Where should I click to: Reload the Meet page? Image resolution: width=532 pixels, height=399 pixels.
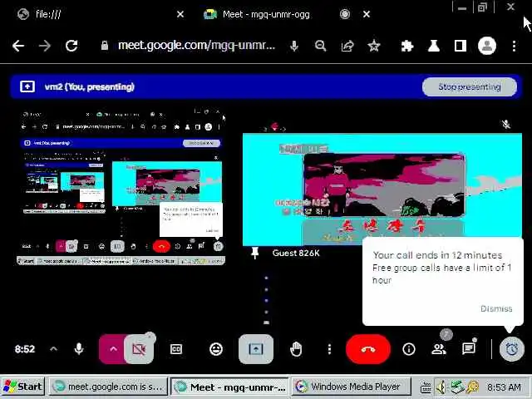click(x=71, y=46)
